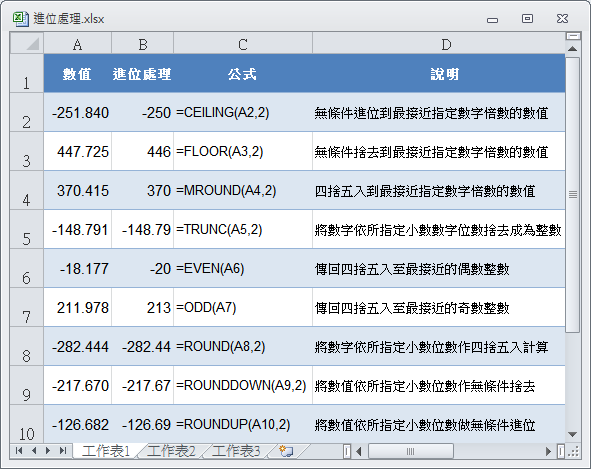
Task: Maximize the workbook window
Action: 527,18
